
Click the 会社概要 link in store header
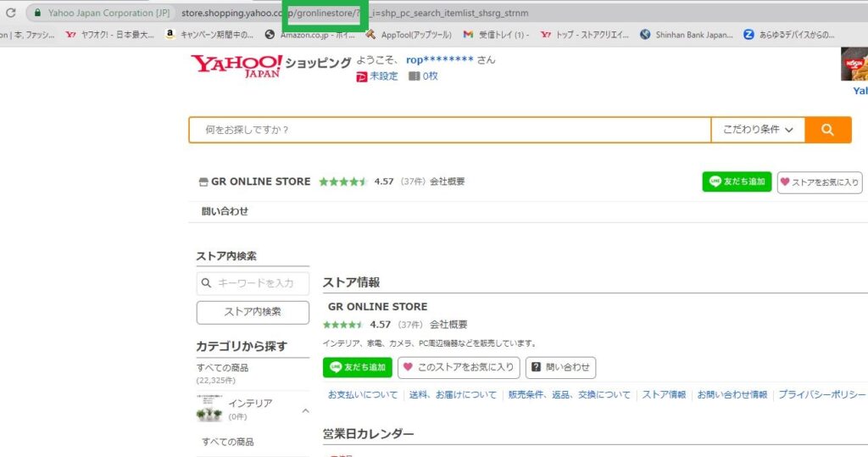click(447, 181)
